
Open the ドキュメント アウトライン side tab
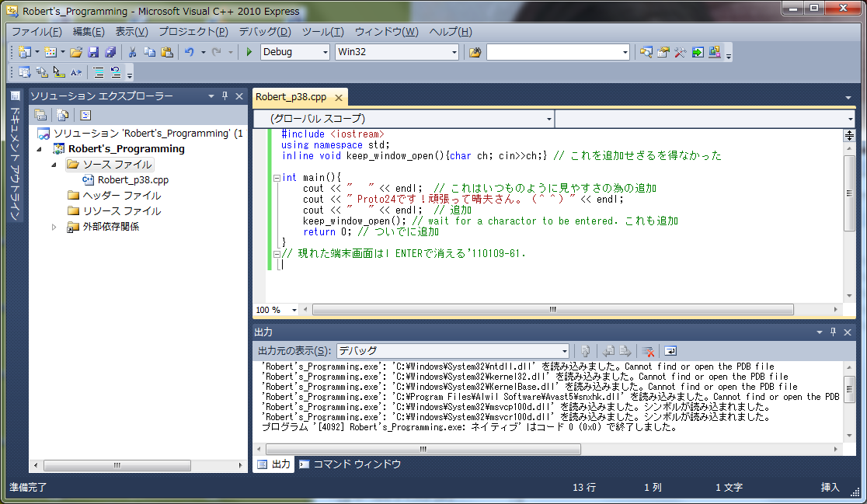(15, 155)
